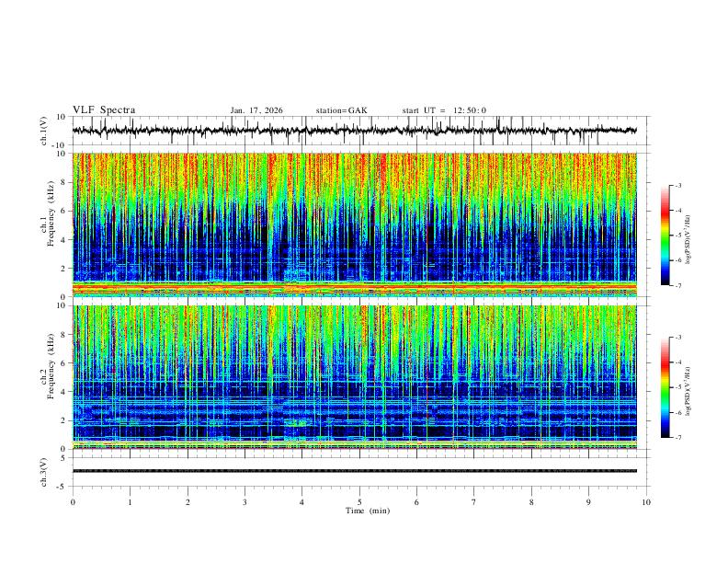Select the "Time (min)" x-axis label

click(x=368, y=511)
